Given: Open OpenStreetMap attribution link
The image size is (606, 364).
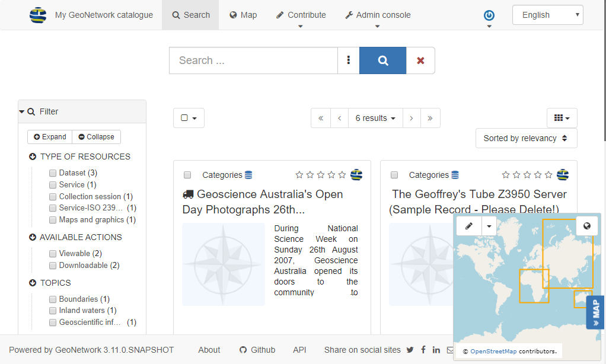Looking at the screenshot, I should (x=493, y=351).
